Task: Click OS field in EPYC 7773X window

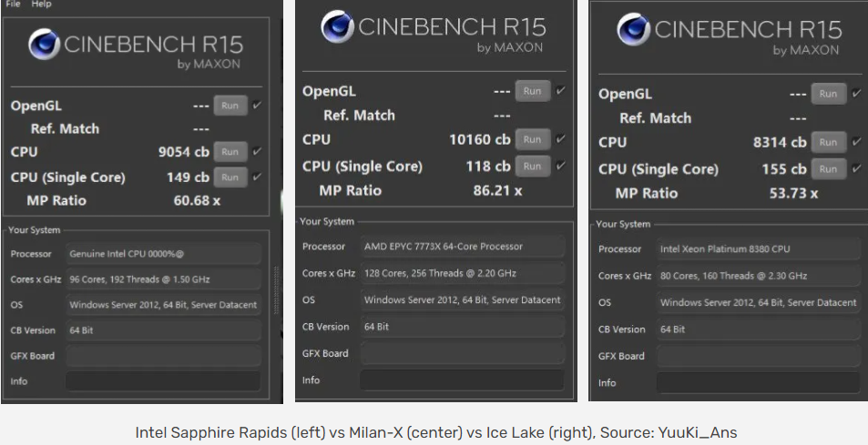Action: (462, 299)
